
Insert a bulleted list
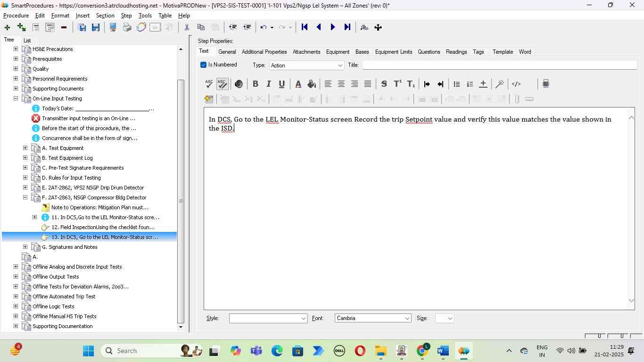coord(456,84)
